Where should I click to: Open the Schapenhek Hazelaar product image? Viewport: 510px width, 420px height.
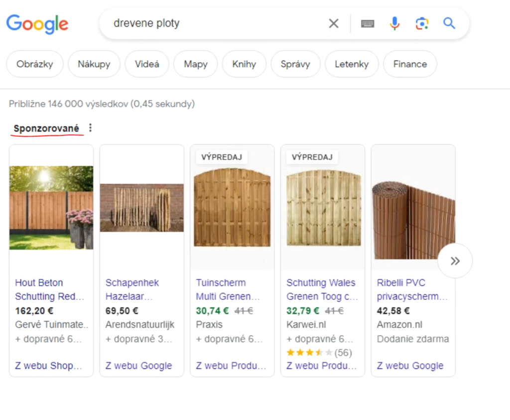(142, 208)
